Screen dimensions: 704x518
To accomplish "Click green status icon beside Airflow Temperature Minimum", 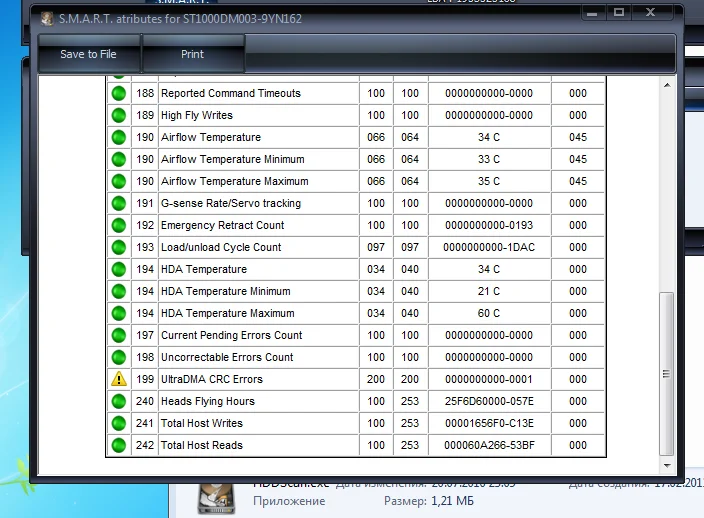I will [x=119, y=159].
